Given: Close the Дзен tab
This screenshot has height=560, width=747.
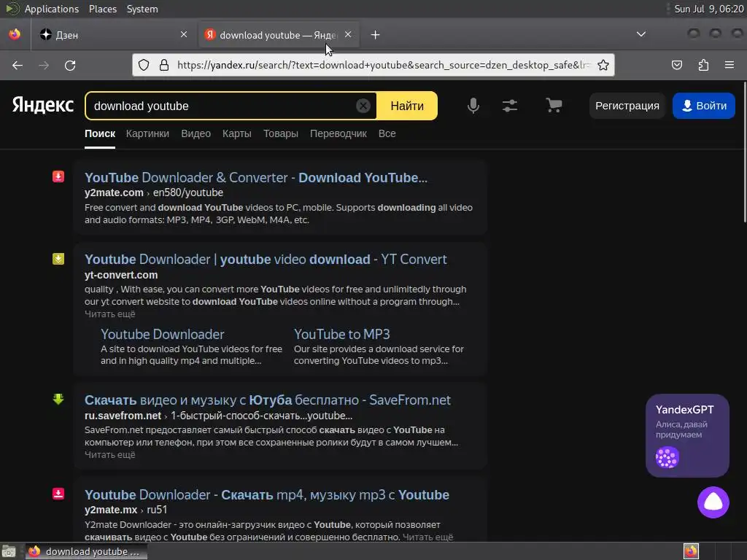Looking at the screenshot, I should (x=184, y=34).
